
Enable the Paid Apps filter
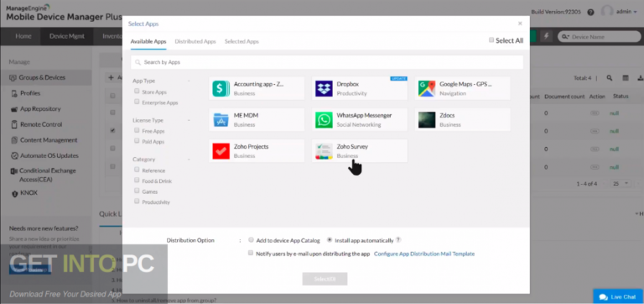(137, 141)
